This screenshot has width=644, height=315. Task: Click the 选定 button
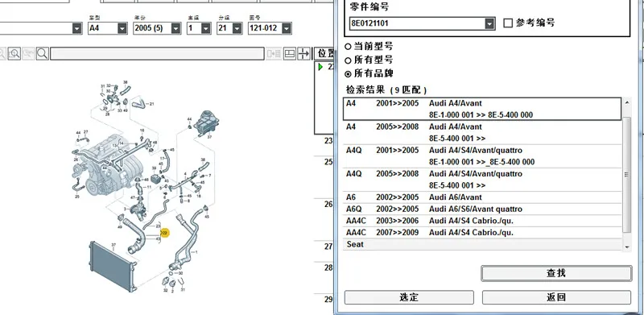409,297
